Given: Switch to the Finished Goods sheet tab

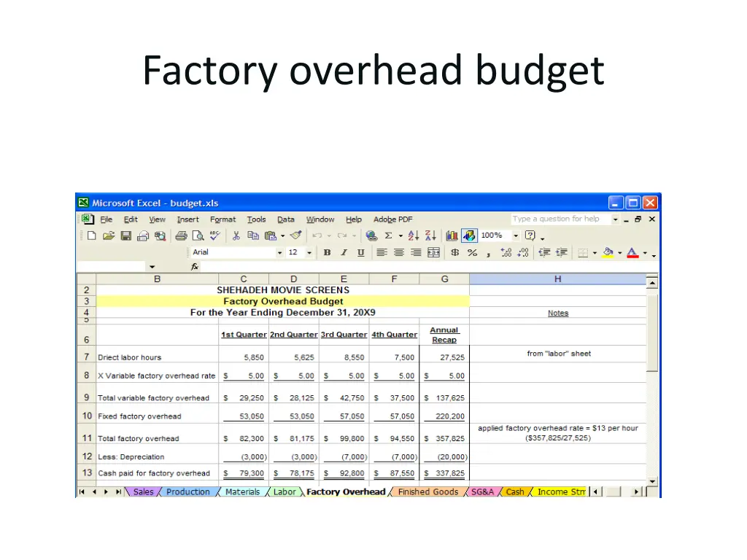Looking at the screenshot, I should click(x=427, y=492).
